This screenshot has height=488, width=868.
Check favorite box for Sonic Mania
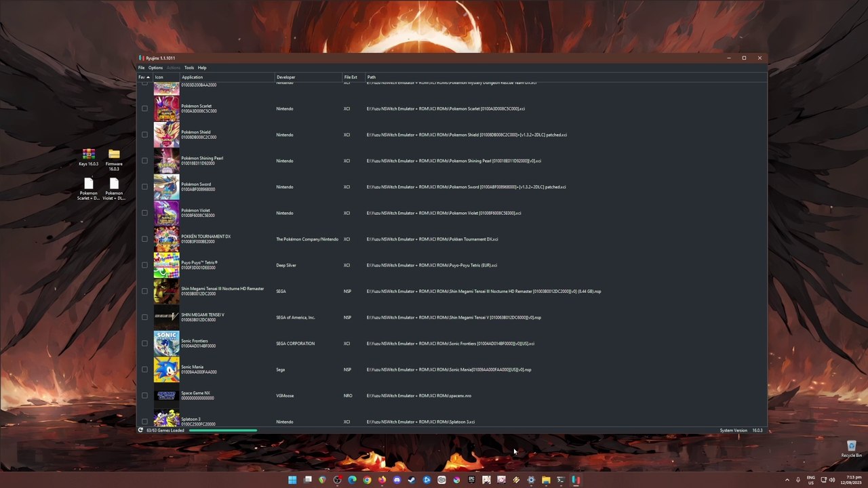coord(144,369)
